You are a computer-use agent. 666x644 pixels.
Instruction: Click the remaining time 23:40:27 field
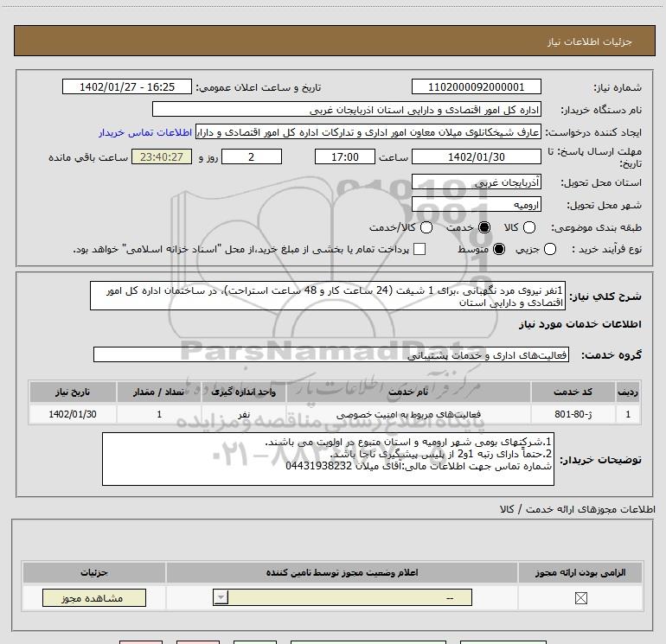[x=162, y=156]
